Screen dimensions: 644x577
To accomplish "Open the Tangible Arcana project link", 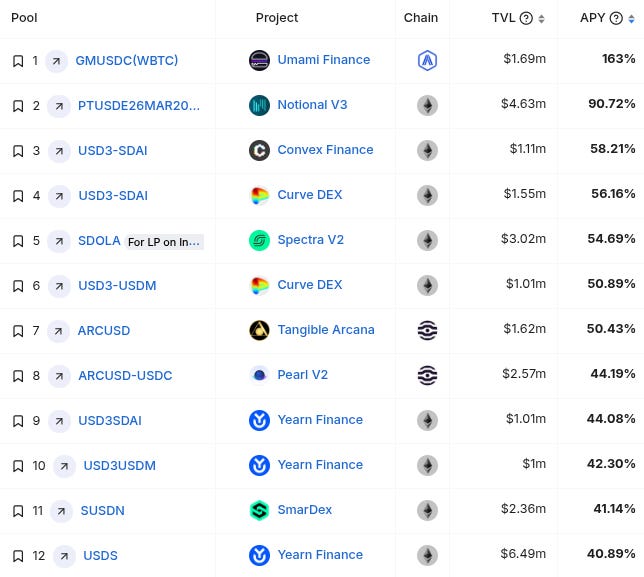I will click(x=326, y=330).
